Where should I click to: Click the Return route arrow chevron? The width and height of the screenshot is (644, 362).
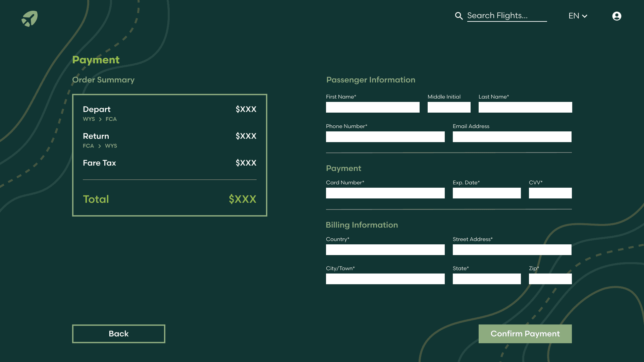[99, 146]
